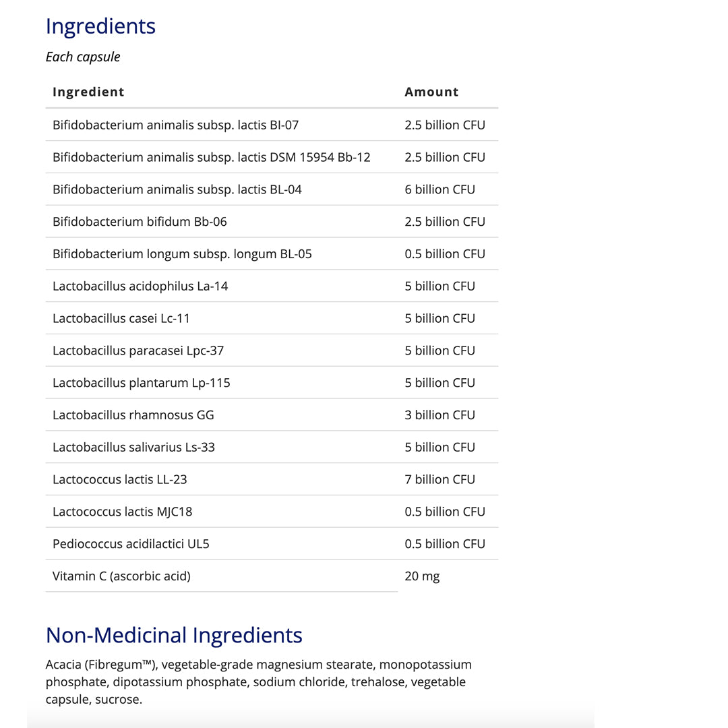Screen dimensions: 728x728
Task: Click the 6 billion CFU amount
Action: (x=439, y=189)
